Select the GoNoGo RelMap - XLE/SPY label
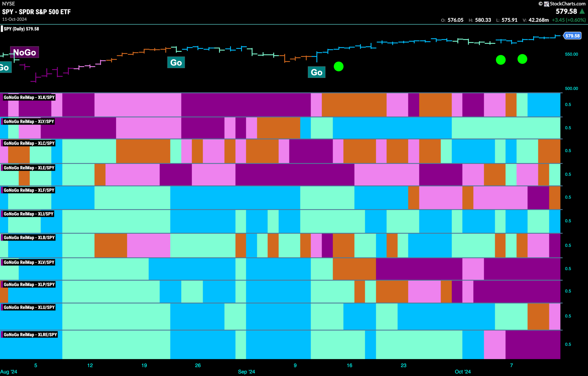The height and width of the screenshot is (376, 588). tap(29, 168)
